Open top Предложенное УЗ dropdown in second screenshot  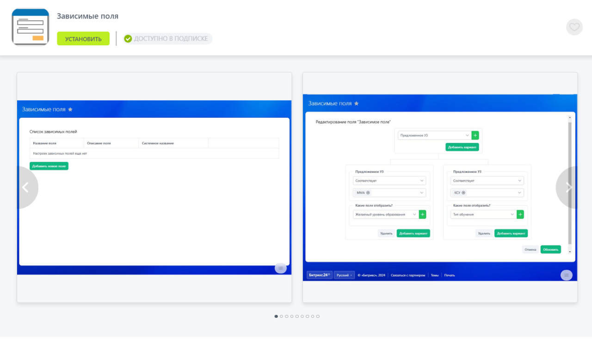point(435,135)
